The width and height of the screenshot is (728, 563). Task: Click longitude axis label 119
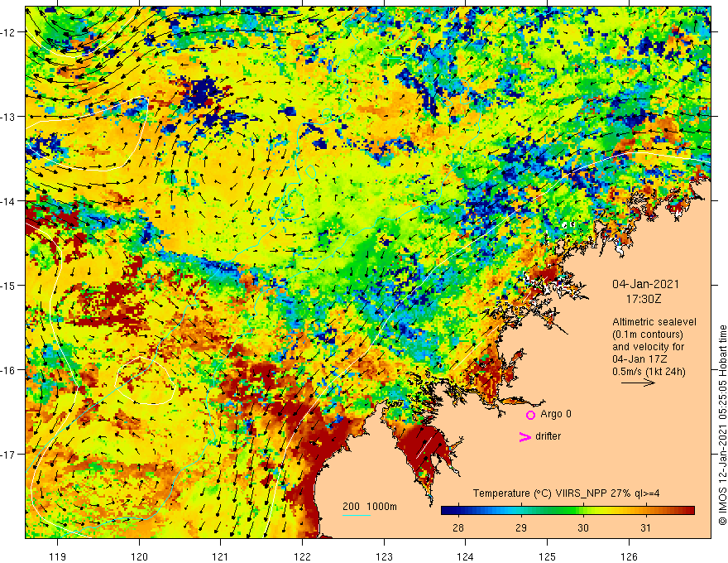58,556
